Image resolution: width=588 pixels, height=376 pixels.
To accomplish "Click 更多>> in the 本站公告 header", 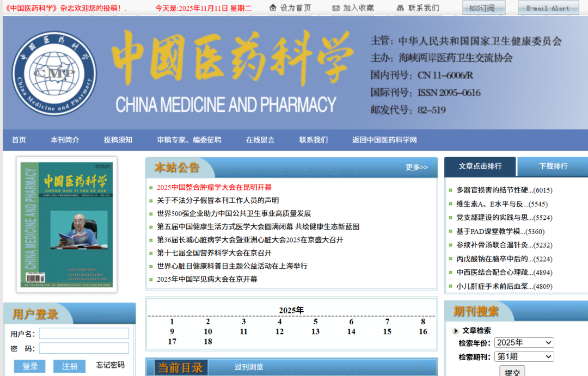I will [x=416, y=167].
